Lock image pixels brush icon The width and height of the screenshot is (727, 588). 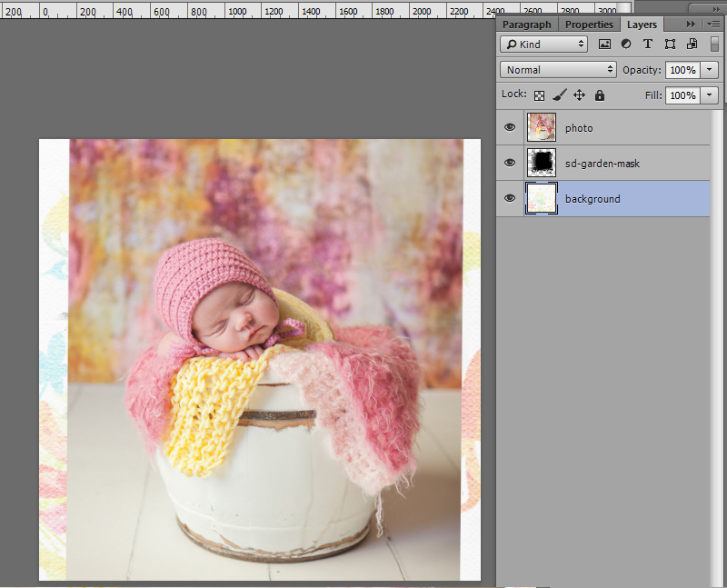[x=560, y=95]
